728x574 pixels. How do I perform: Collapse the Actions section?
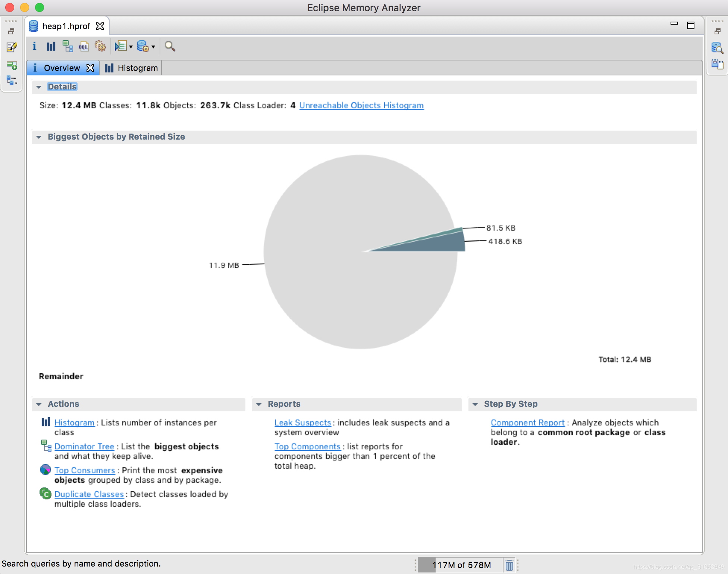point(39,404)
